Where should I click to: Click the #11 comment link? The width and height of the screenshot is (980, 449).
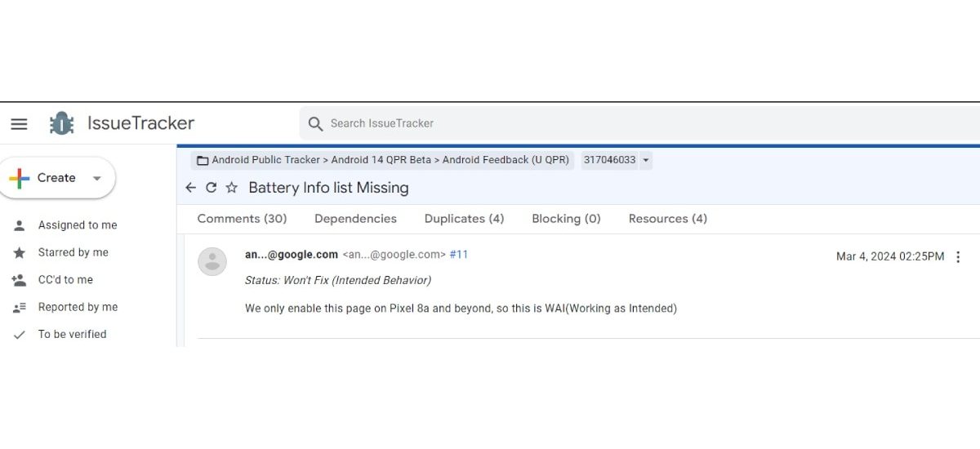[459, 255]
